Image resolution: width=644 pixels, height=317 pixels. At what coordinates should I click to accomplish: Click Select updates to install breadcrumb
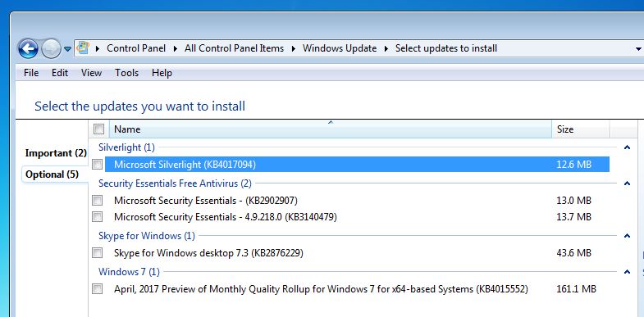[446, 48]
